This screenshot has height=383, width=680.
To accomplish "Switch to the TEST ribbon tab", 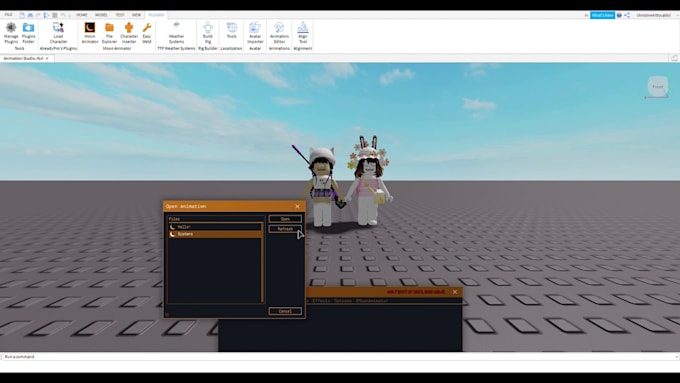I will coord(120,15).
